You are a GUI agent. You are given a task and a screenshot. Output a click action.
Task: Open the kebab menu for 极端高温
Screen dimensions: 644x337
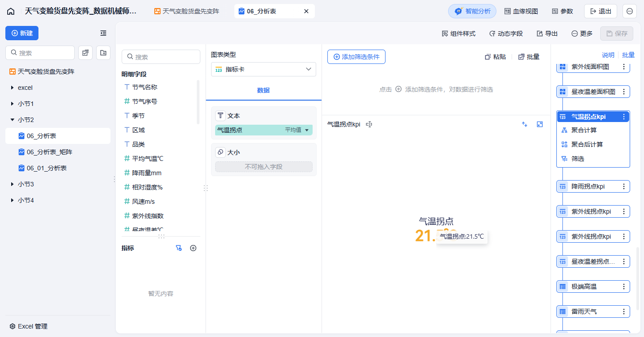[x=624, y=286]
